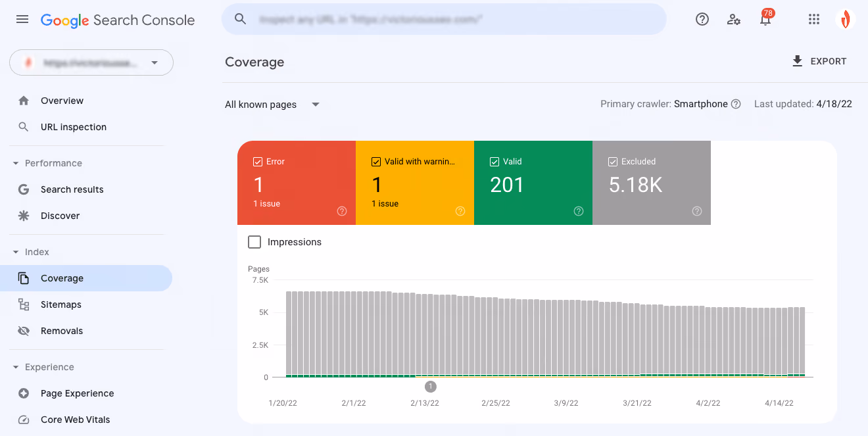The image size is (868, 436).
Task: Open the property selector dropdown
Action: [91, 62]
